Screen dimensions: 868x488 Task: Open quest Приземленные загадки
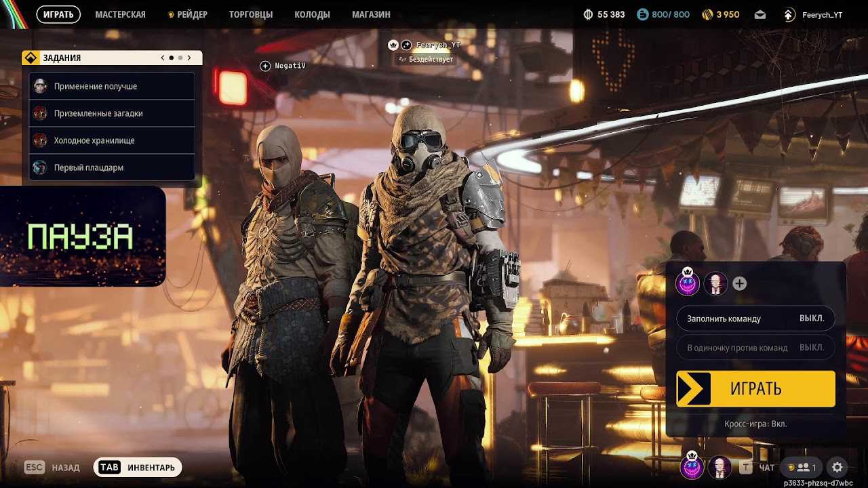112,113
